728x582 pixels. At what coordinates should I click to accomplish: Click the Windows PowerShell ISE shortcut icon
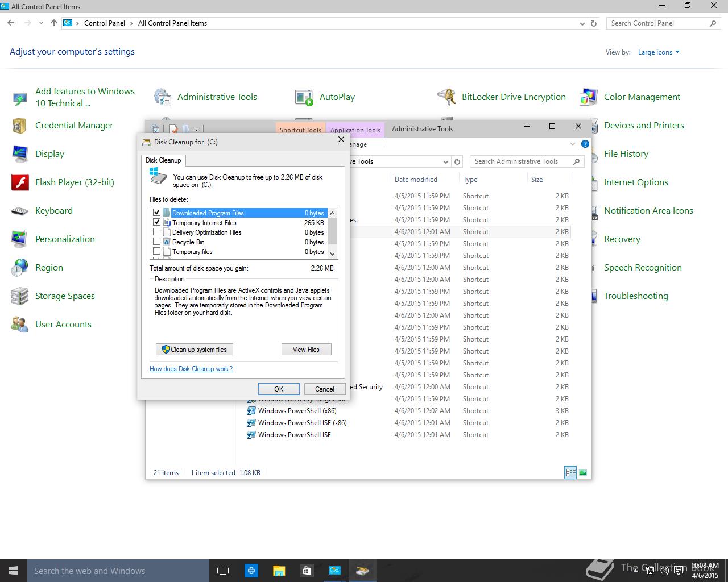(251, 435)
